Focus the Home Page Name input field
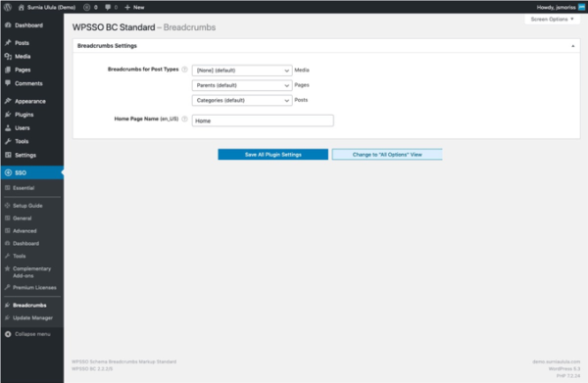588x383 pixels. (x=263, y=120)
